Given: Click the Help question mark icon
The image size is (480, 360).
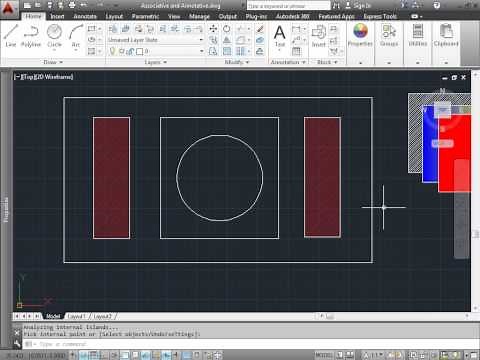Looking at the screenshot, I should coord(437,5).
